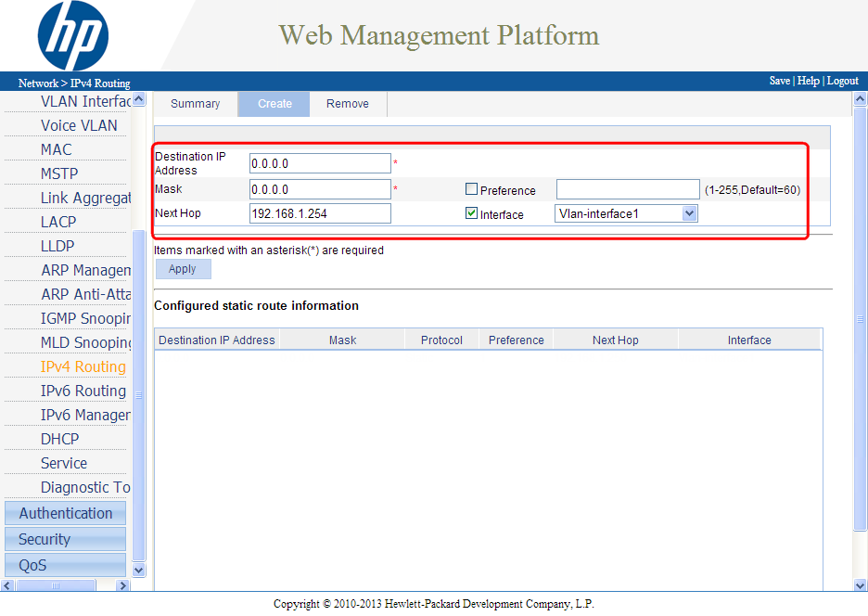The width and height of the screenshot is (868, 616).
Task: Uncheck the Interface checkbox
Action: click(471, 213)
